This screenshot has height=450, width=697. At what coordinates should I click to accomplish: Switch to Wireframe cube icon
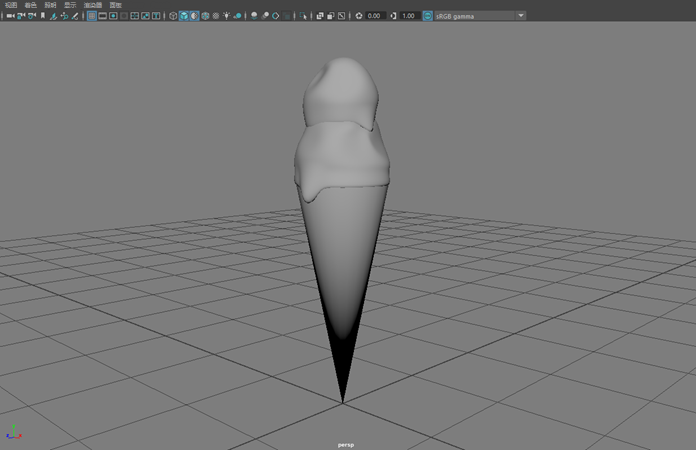pyautogui.click(x=173, y=16)
